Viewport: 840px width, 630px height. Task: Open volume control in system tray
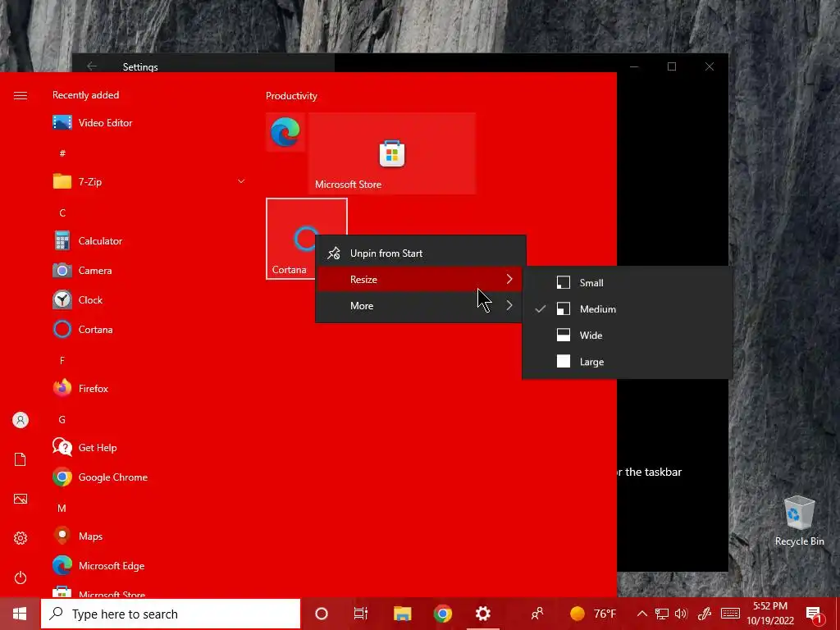681,614
